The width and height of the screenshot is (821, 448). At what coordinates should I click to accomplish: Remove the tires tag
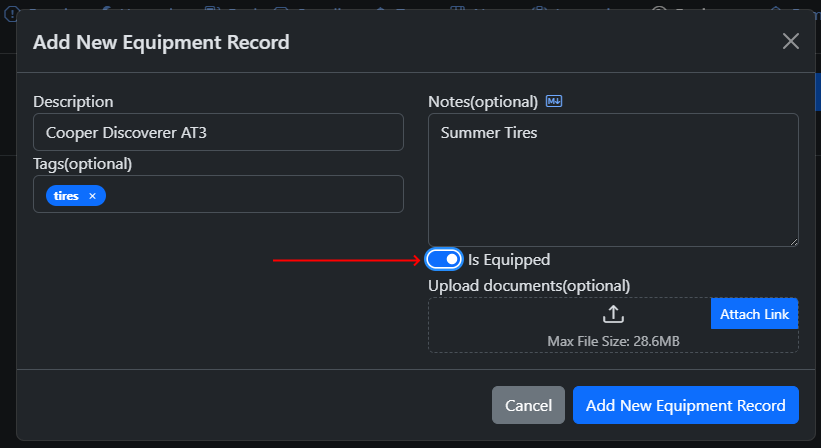click(93, 196)
